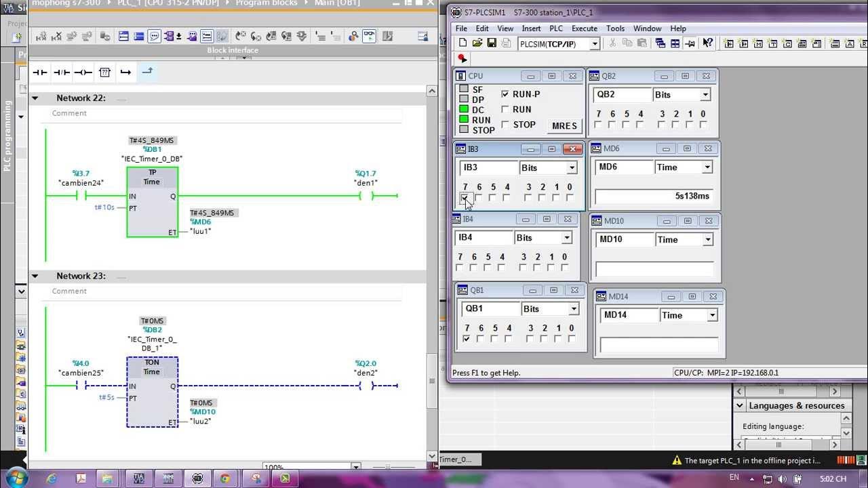Image resolution: width=868 pixels, height=488 pixels.
Task: Collapse Network 23
Action: coord(35,276)
